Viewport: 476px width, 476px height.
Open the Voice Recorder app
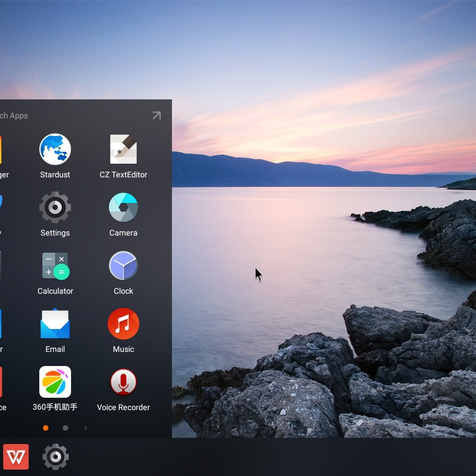point(123,382)
